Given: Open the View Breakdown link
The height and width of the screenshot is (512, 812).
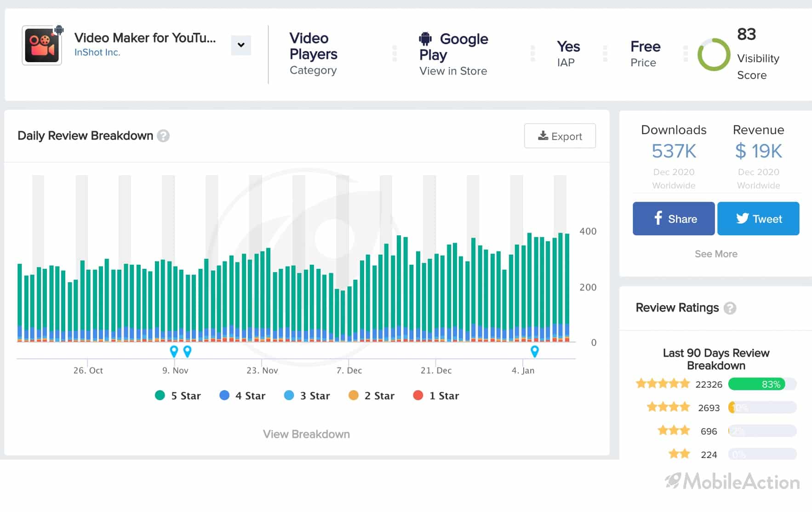Looking at the screenshot, I should (x=306, y=434).
